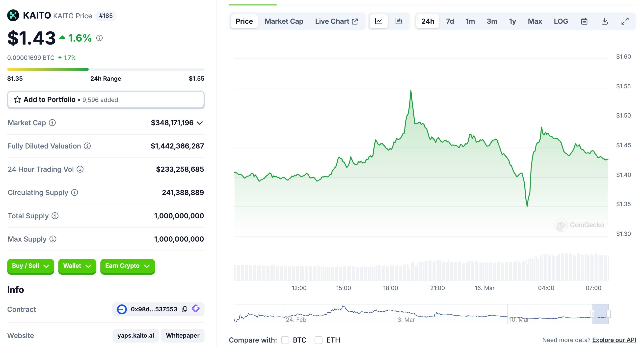Enable compare with ETH checkbox

click(x=318, y=340)
